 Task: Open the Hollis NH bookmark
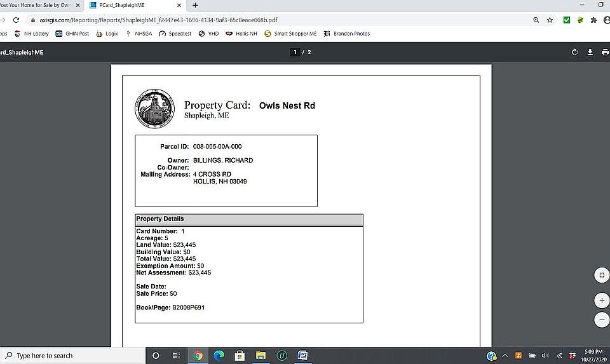pyautogui.click(x=241, y=34)
